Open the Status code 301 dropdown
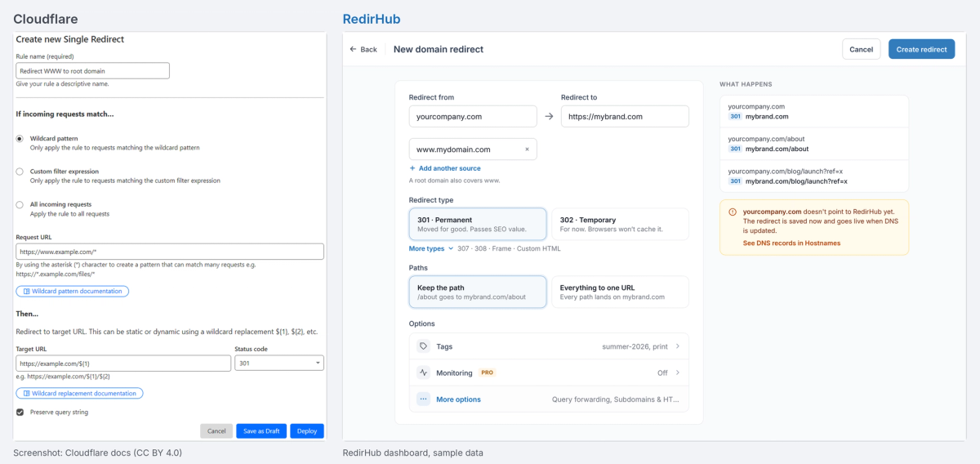Screen dimensions: 980x464 279,364
